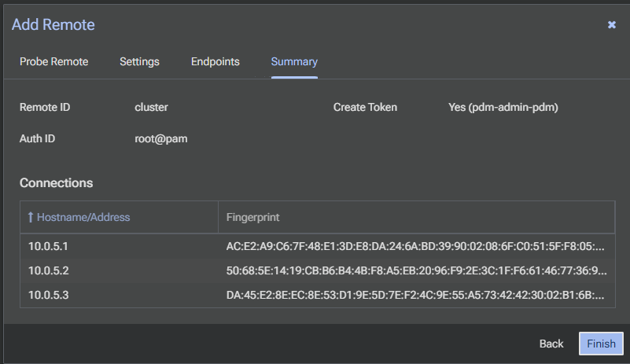This screenshot has width=630, height=364.
Task: Click the Connections heading
Action: [57, 183]
